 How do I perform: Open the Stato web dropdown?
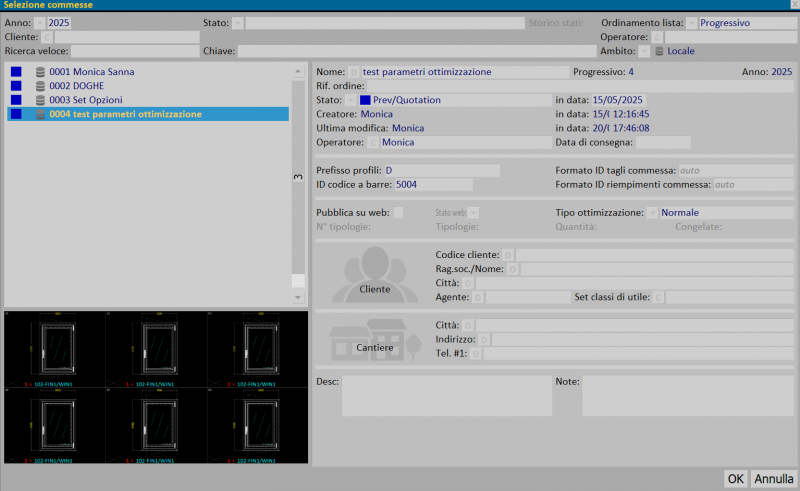473,213
